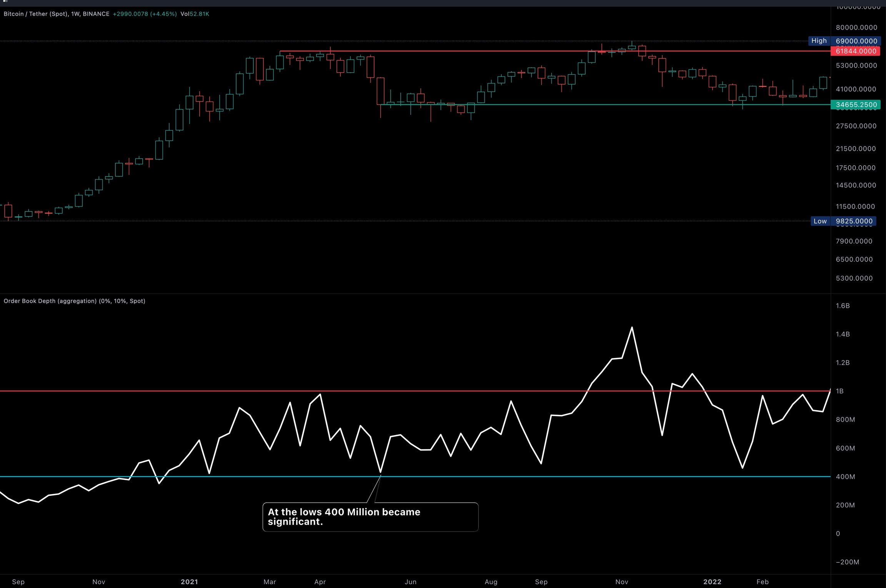Click the Jun label on time axis
This screenshot has height=588, width=886.
(x=410, y=582)
